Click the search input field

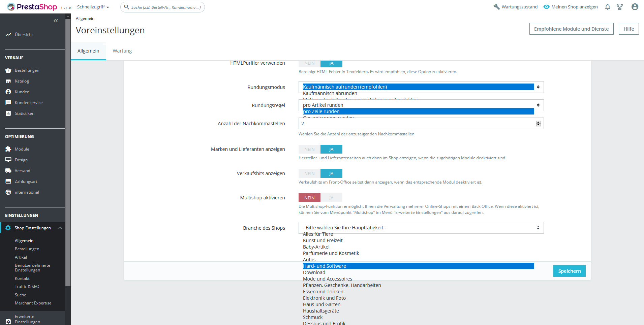162,7
